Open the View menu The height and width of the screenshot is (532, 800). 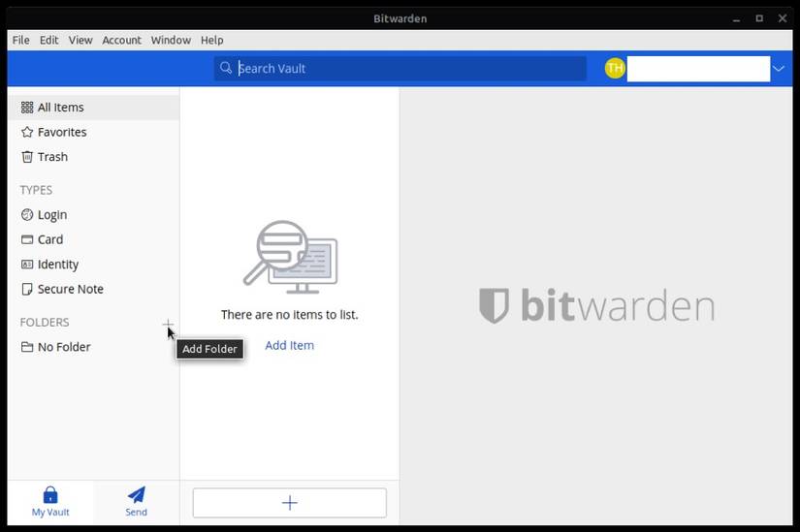pos(80,40)
